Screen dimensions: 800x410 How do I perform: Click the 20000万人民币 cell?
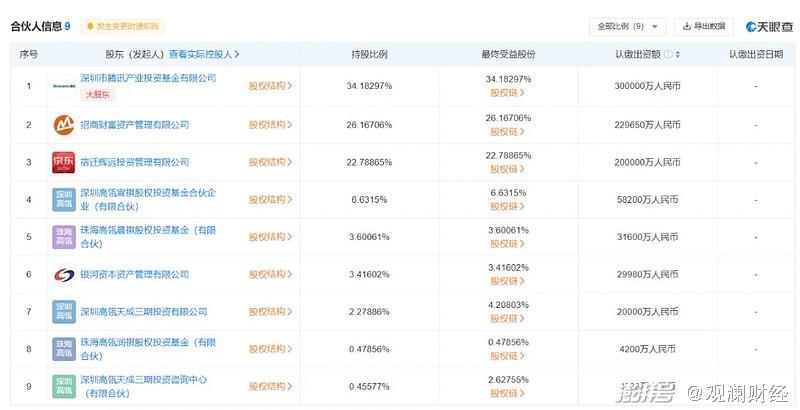(647, 312)
